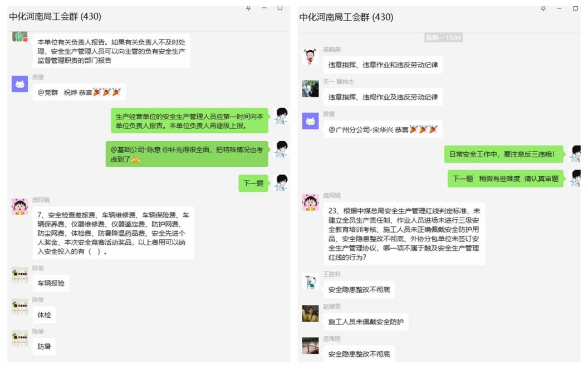Click the avatar beside 施工人员未佩戴安全防护 message
Image resolution: width=588 pixels, height=368 pixels.
pos(310,313)
